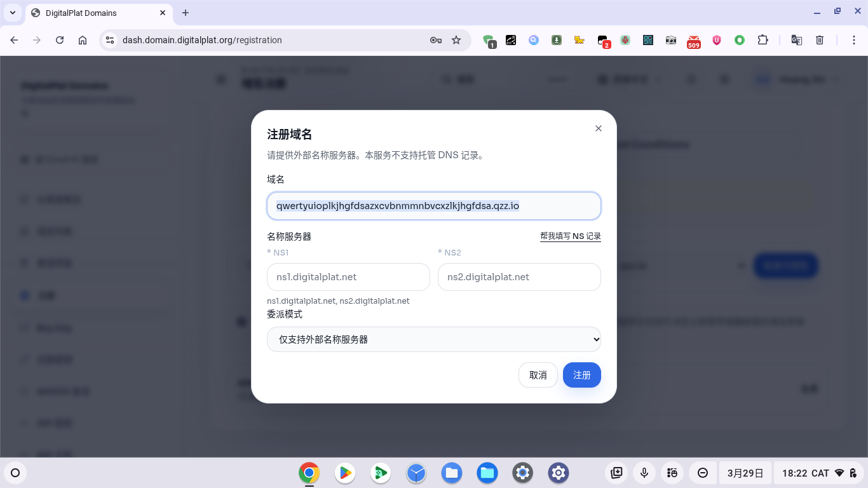Open the password key icon in address bar

pyautogui.click(x=435, y=40)
